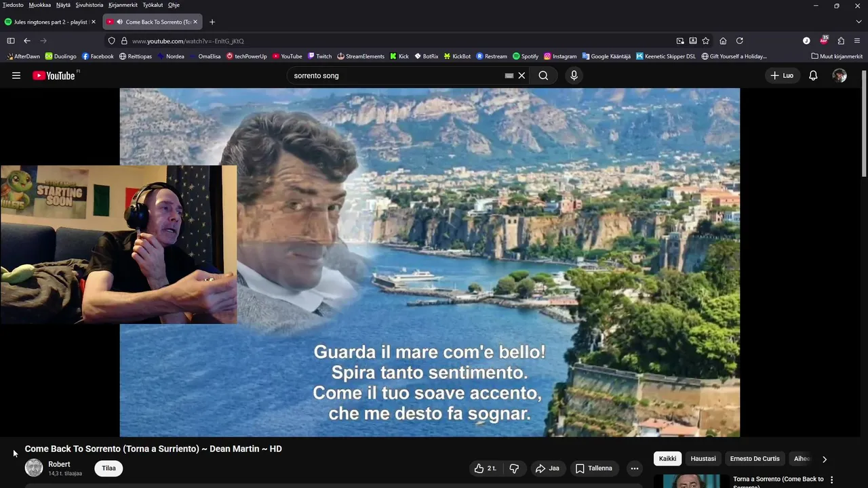View the site padlock connection info

click(x=124, y=41)
